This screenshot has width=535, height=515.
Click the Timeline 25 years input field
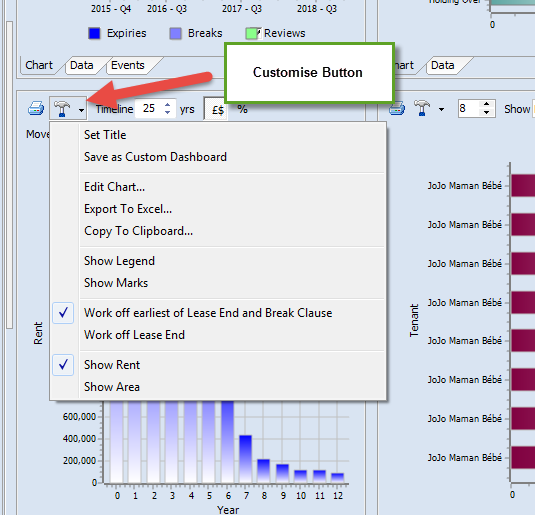coord(149,109)
